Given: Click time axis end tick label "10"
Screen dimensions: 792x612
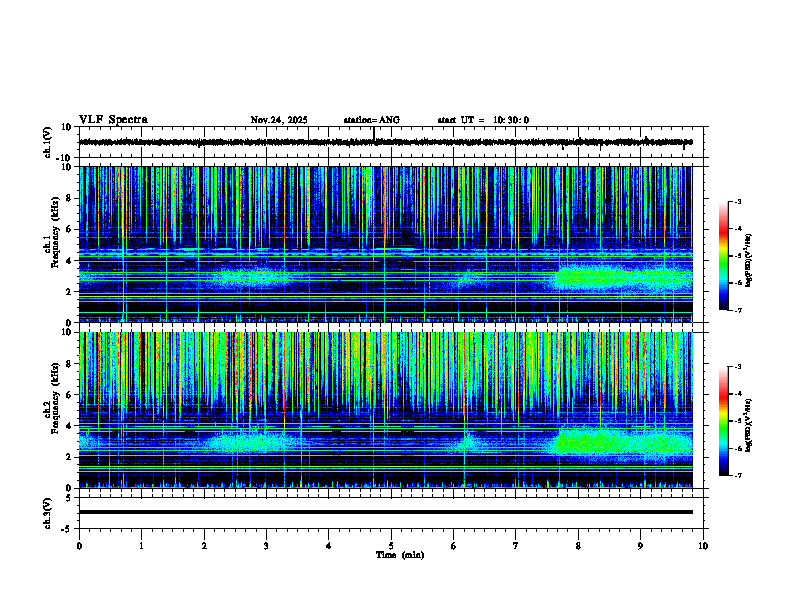Looking at the screenshot, I should 703,546.
